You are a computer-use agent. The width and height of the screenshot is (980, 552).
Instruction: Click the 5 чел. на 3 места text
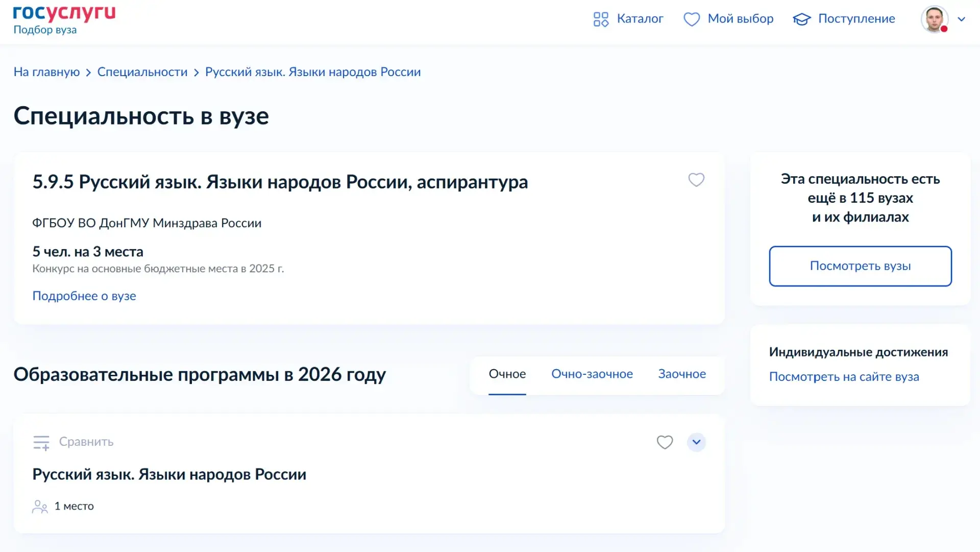[x=88, y=252]
